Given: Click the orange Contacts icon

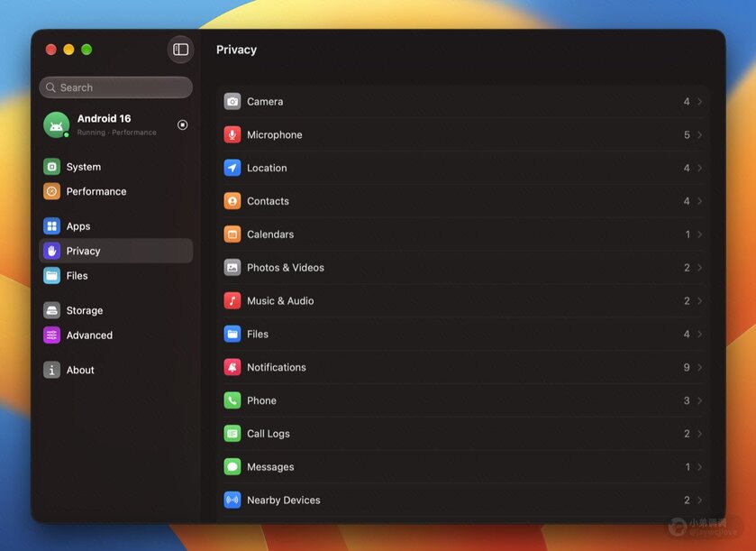Looking at the screenshot, I should (232, 201).
